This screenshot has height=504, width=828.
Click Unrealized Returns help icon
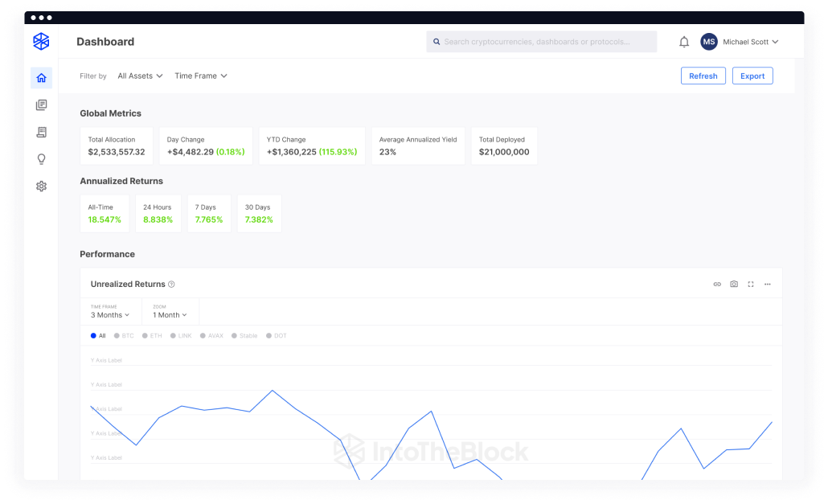click(171, 284)
